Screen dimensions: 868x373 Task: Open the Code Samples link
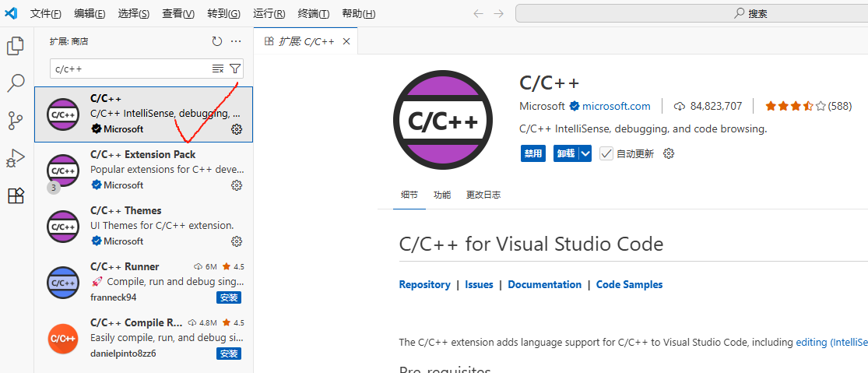pyautogui.click(x=630, y=284)
